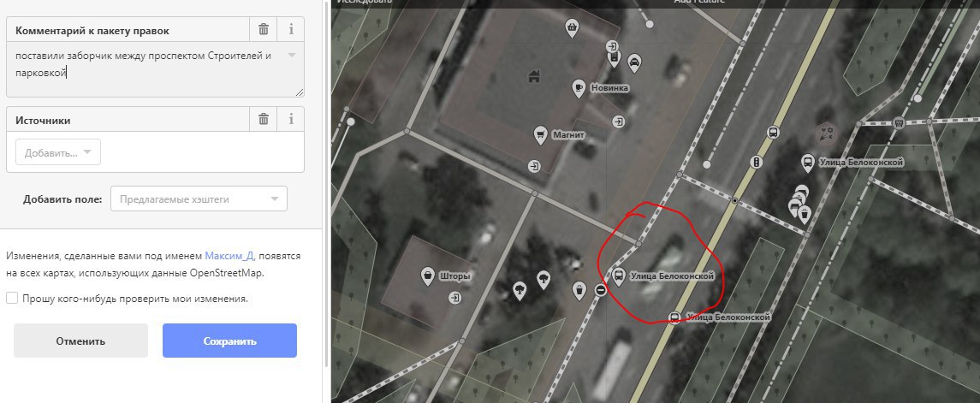Click the sidebar vertical scrollbar

click(326, 187)
